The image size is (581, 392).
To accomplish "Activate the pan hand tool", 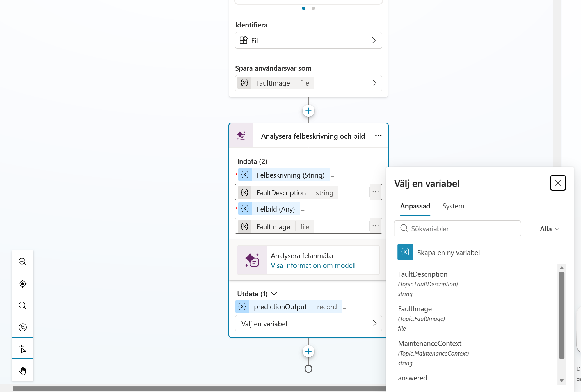I will [x=22, y=371].
